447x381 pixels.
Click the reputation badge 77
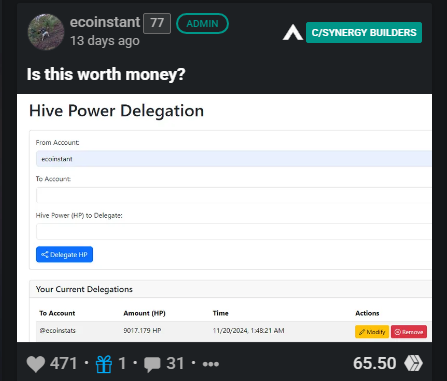click(157, 23)
